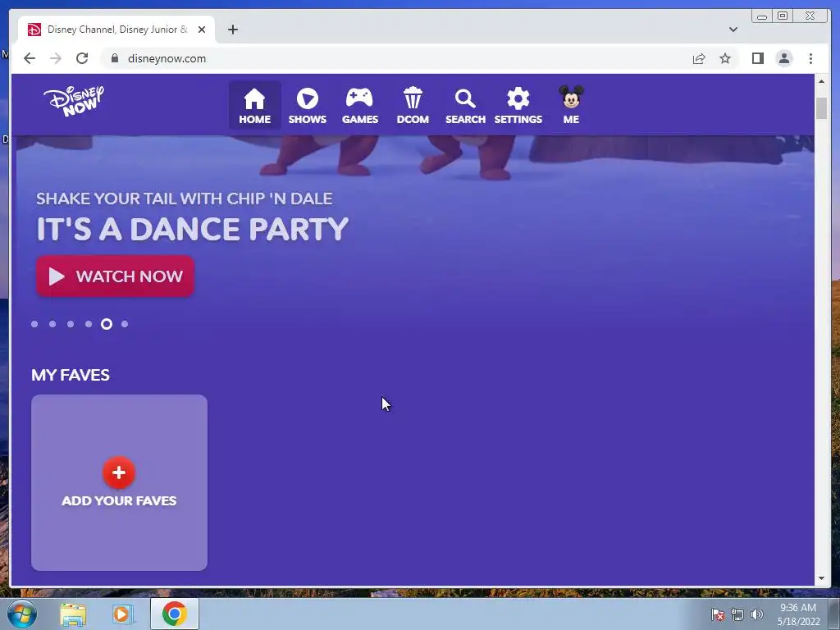The height and width of the screenshot is (630, 840).
Task: Reload the page
Action: coord(82,58)
